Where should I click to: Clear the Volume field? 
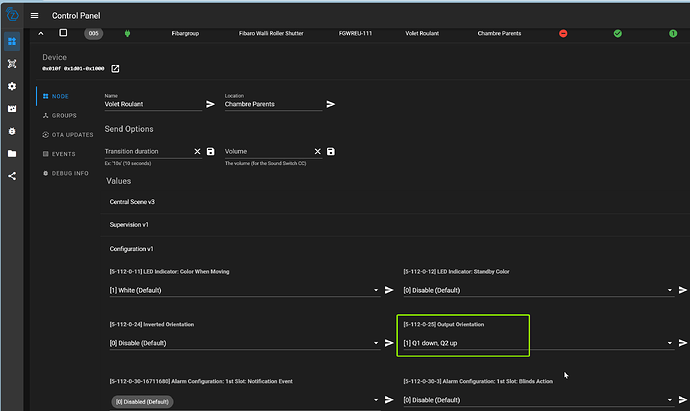pyautogui.click(x=317, y=151)
